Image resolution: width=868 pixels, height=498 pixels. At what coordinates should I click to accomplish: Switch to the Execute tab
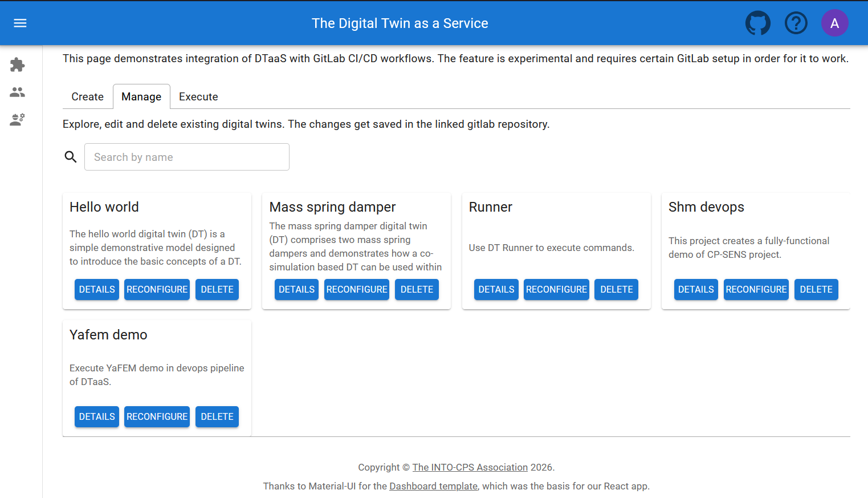[198, 96]
